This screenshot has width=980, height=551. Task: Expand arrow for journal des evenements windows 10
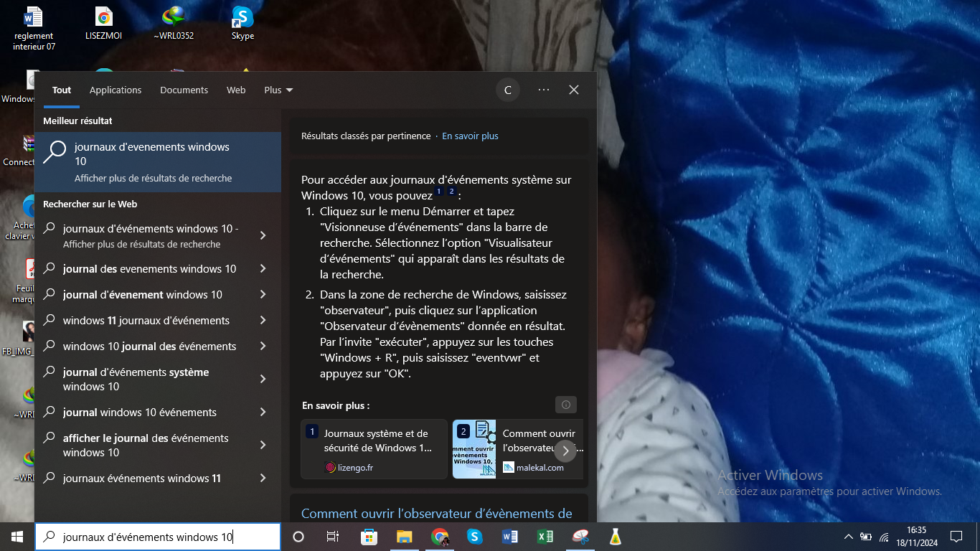tap(263, 268)
